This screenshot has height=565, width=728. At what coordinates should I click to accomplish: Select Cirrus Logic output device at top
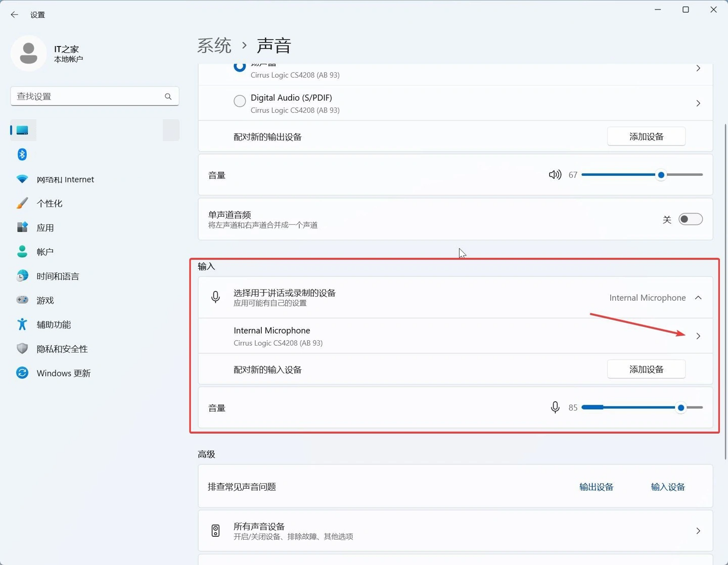pos(240,66)
